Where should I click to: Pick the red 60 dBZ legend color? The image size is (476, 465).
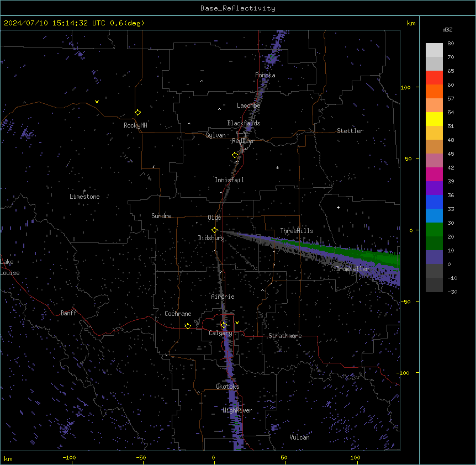tap(434, 77)
